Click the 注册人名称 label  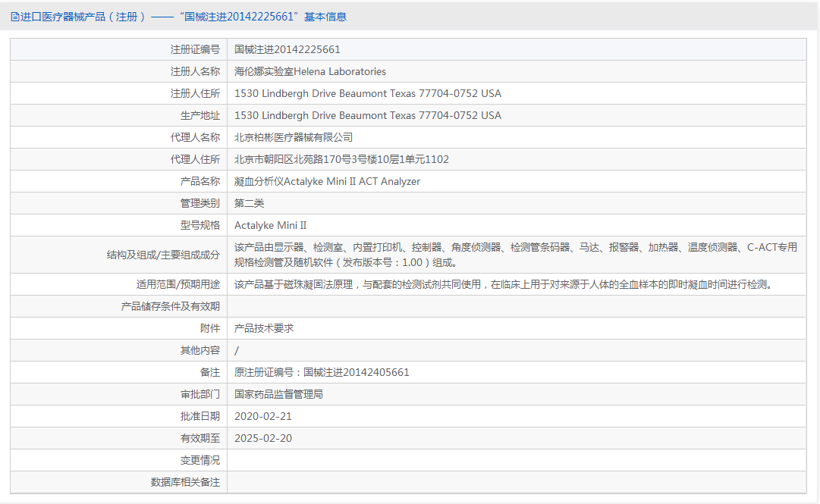point(195,71)
